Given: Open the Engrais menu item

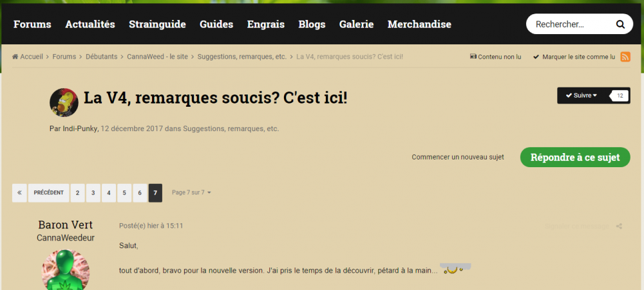Looking at the screenshot, I should pyautogui.click(x=266, y=24).
